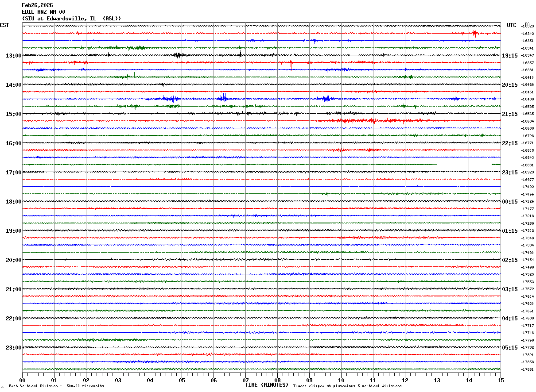Click the 00:15 UTC time label
Image resolution: width=536 pixels, height=392 pixels.
510,202
